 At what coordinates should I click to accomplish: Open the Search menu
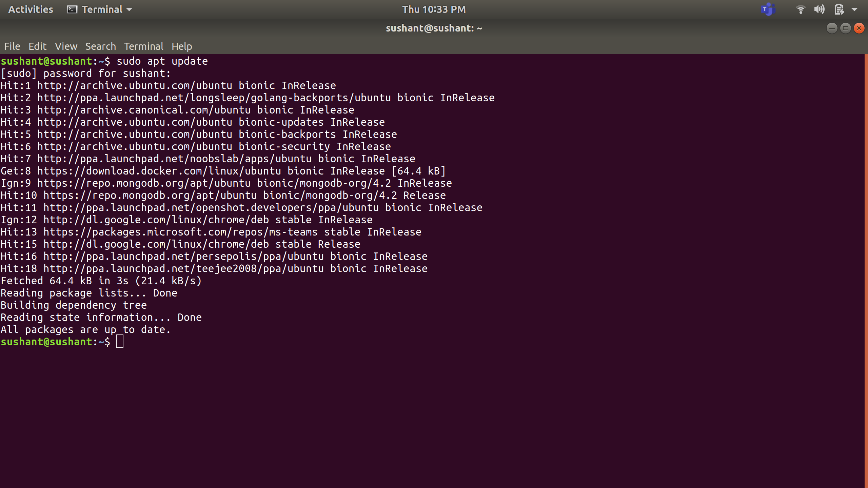pos(100,46)
